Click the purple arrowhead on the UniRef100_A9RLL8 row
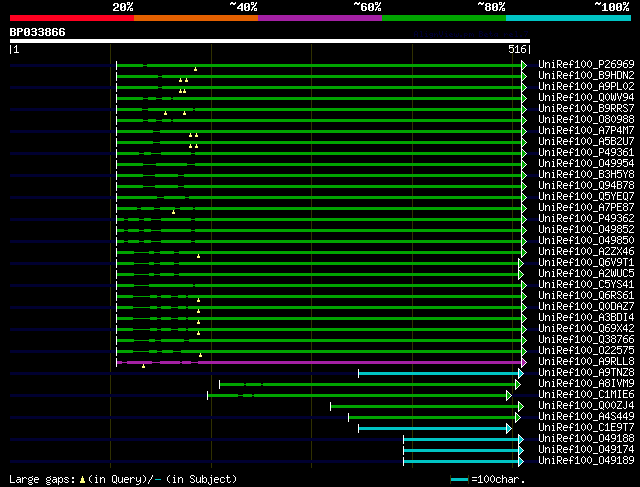Viewport: 640px width, 487px height. coord(523,362)
